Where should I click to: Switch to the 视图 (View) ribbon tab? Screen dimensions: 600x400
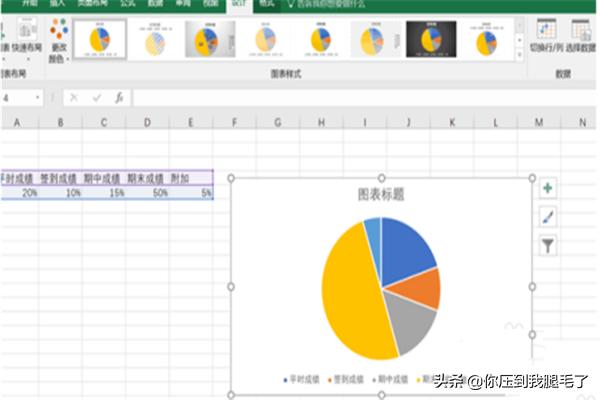coord(211,3)
